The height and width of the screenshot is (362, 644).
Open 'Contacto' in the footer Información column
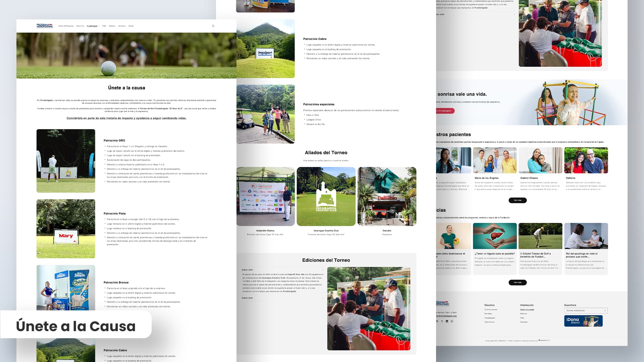pos(524,322)
